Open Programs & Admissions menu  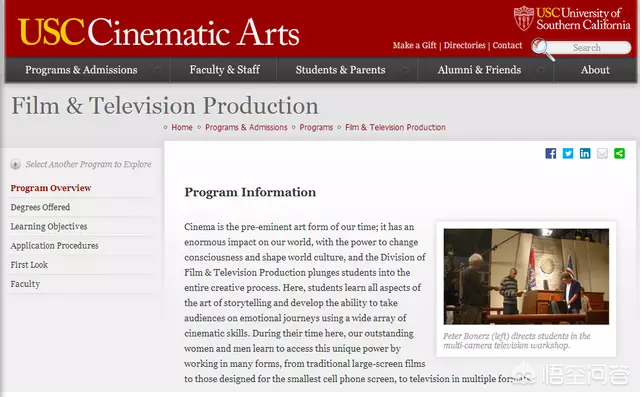click(81, 70)
